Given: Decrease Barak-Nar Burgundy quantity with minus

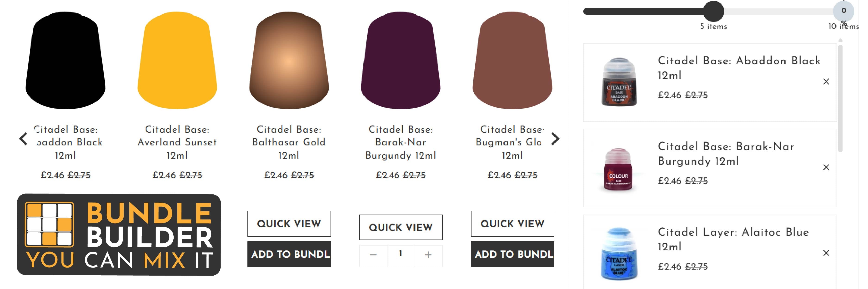Looking at the screenshot, I should 373,255.
